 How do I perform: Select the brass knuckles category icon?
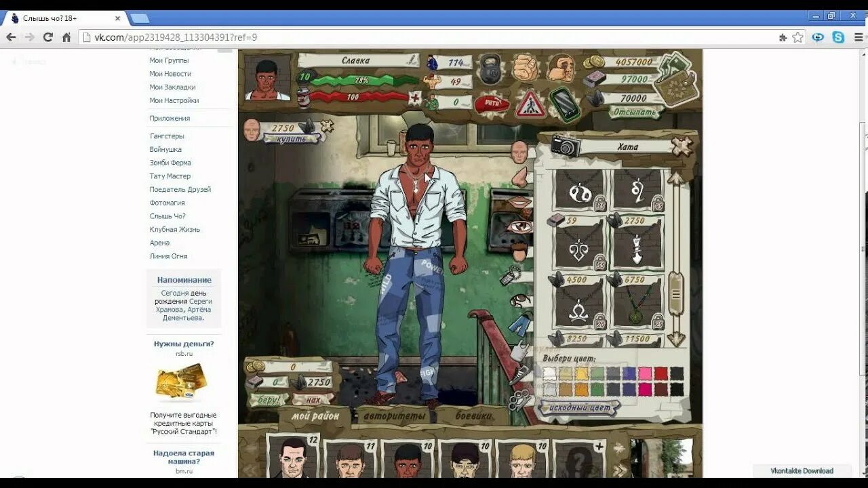(520, 399)
